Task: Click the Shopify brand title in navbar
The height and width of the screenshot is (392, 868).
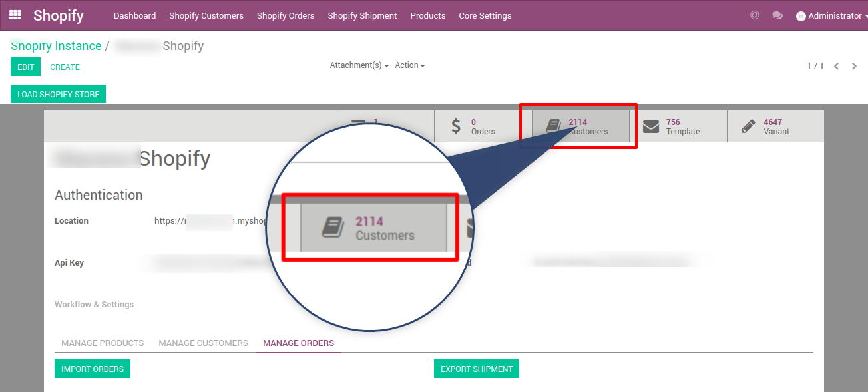Action: tap(59, 15)
